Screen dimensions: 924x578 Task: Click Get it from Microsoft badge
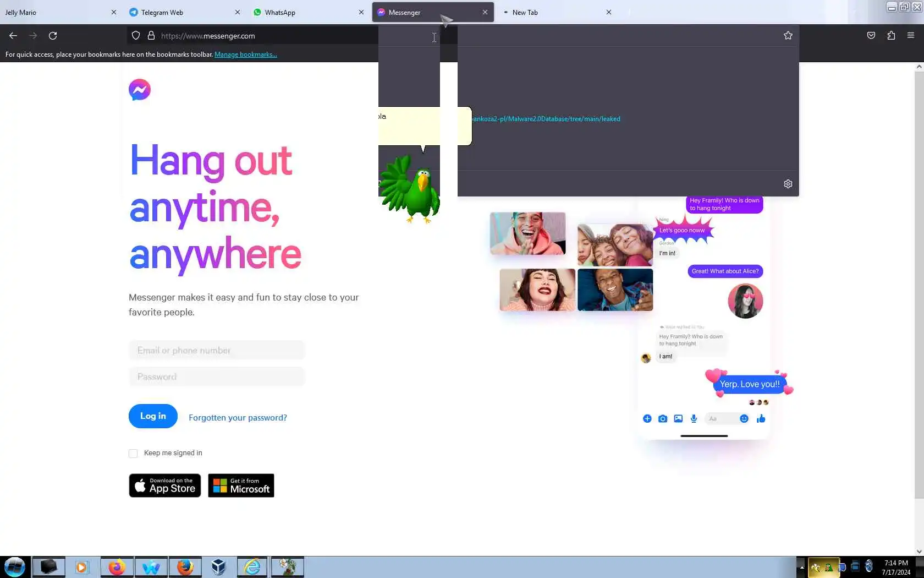coord(241,486)
